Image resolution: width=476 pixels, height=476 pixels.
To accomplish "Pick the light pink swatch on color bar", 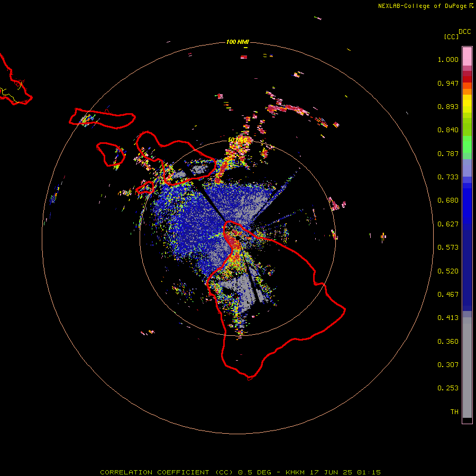I will pyautogui.click(x=467, y=57).
